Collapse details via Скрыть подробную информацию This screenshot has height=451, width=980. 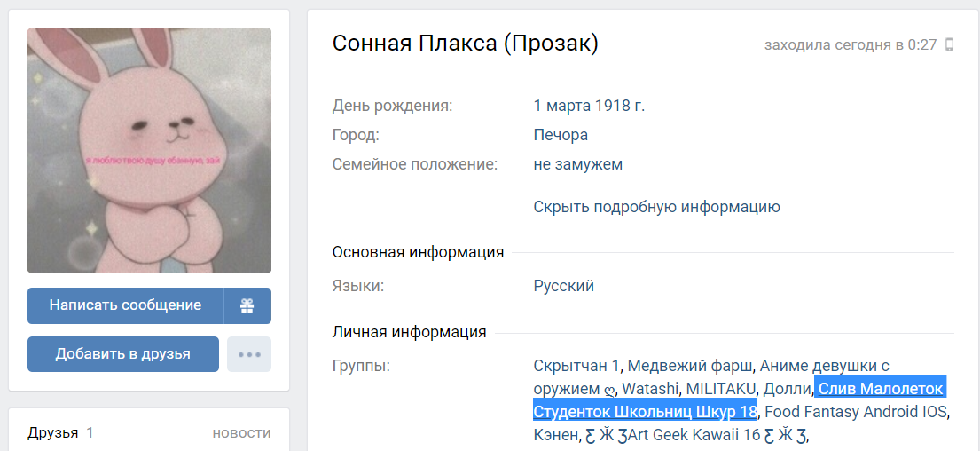656,207
